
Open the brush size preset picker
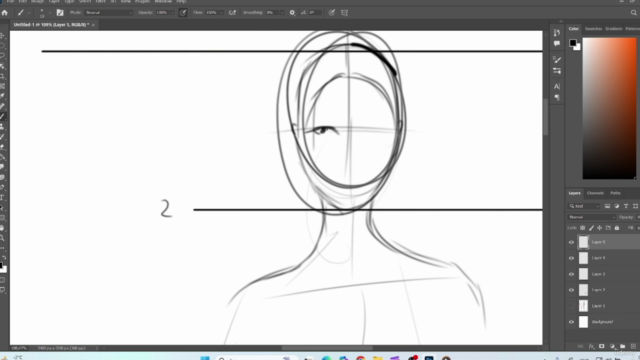44,13
